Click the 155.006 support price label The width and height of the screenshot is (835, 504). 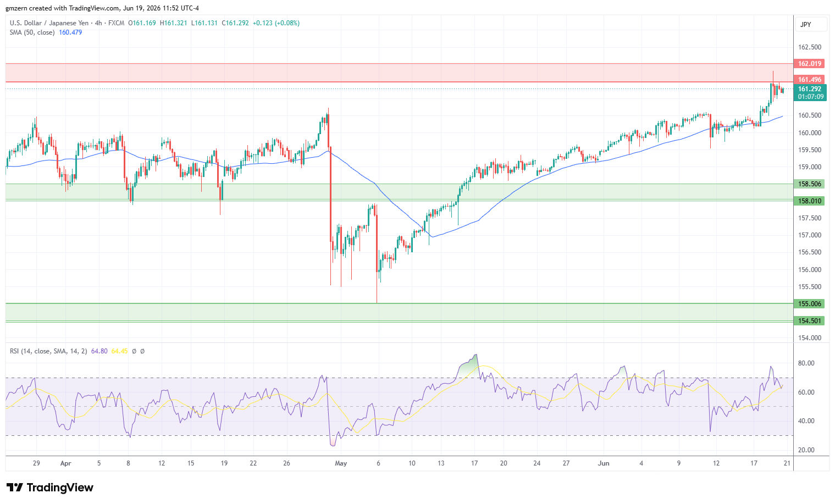point(810,304)
